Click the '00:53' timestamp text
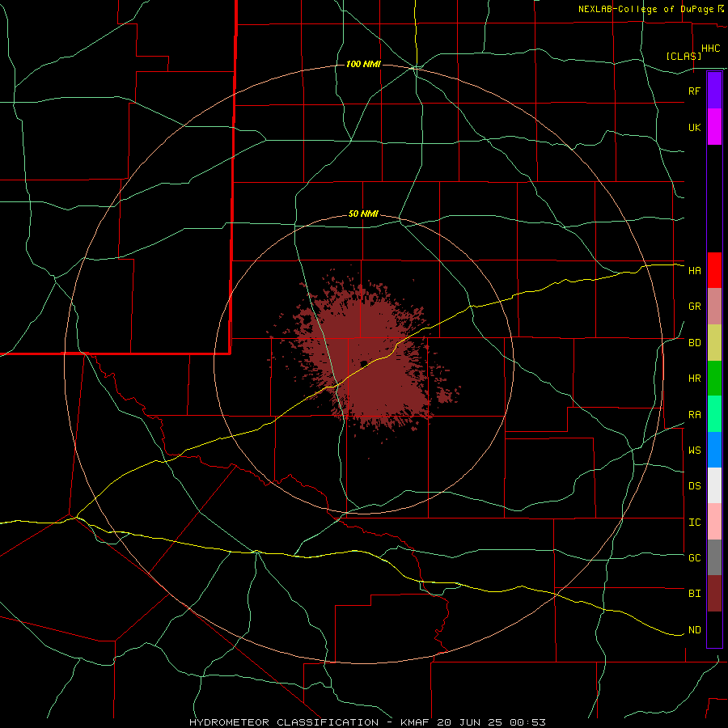The width and height of the screenshot is (728, 728). tap(528, 722)
